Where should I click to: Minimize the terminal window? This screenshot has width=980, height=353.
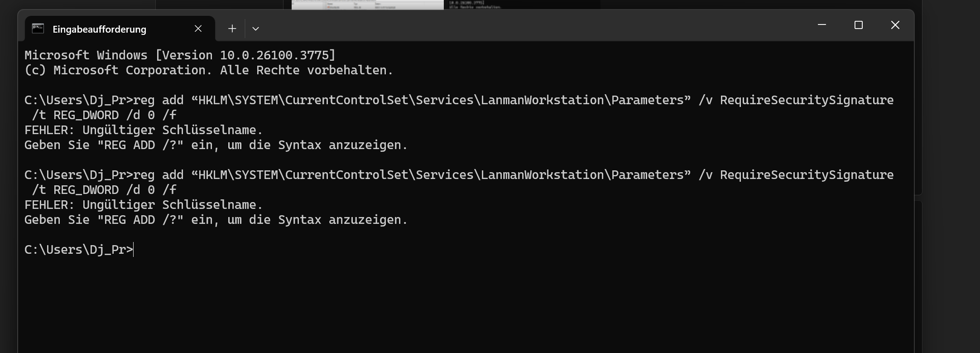(822, 25)
